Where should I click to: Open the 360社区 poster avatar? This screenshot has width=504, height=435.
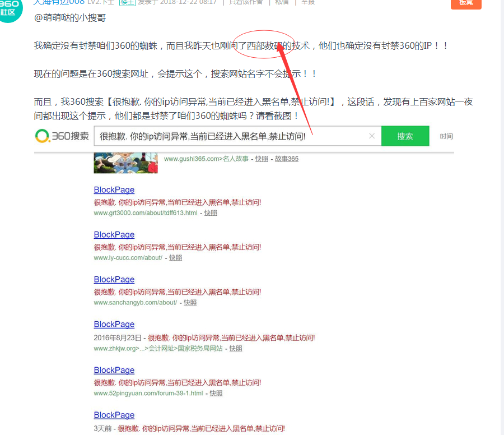tap(9, 10)
